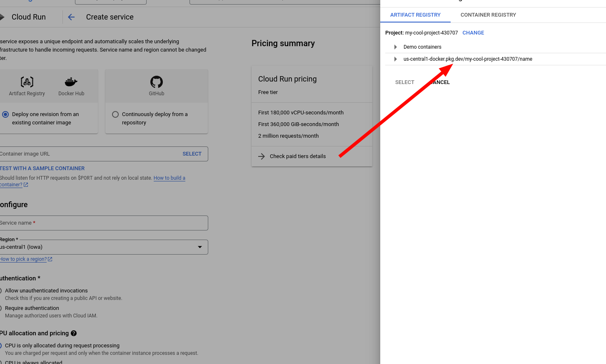This screenshot has height=364, width=606.
Task: Click the GitHub logo icon
Action: (157, 82)
